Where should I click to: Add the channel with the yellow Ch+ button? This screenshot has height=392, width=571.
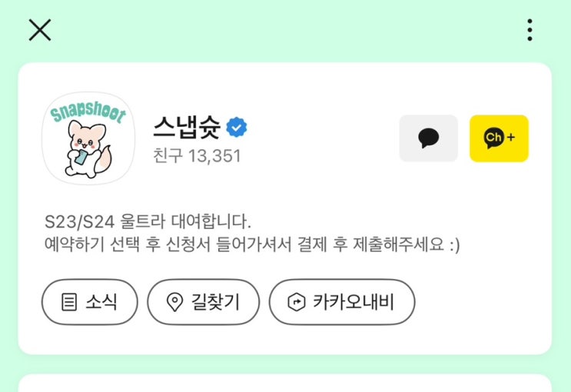499,138
